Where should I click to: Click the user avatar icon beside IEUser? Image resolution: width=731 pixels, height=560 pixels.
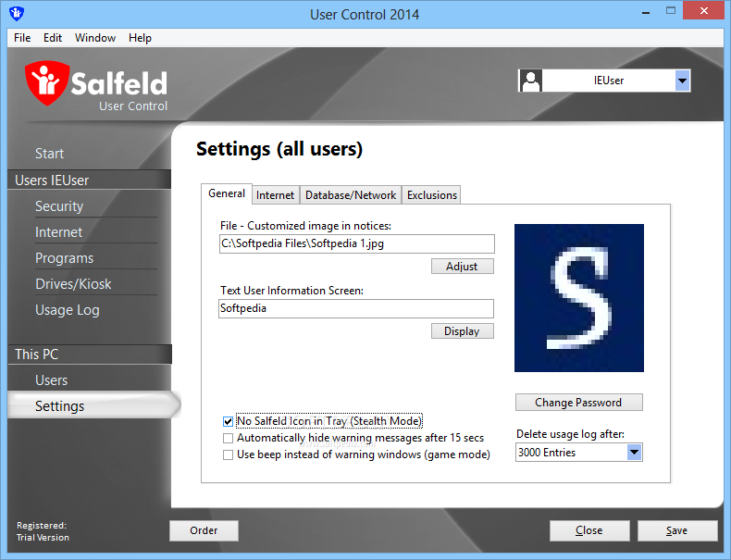point(530,81)
